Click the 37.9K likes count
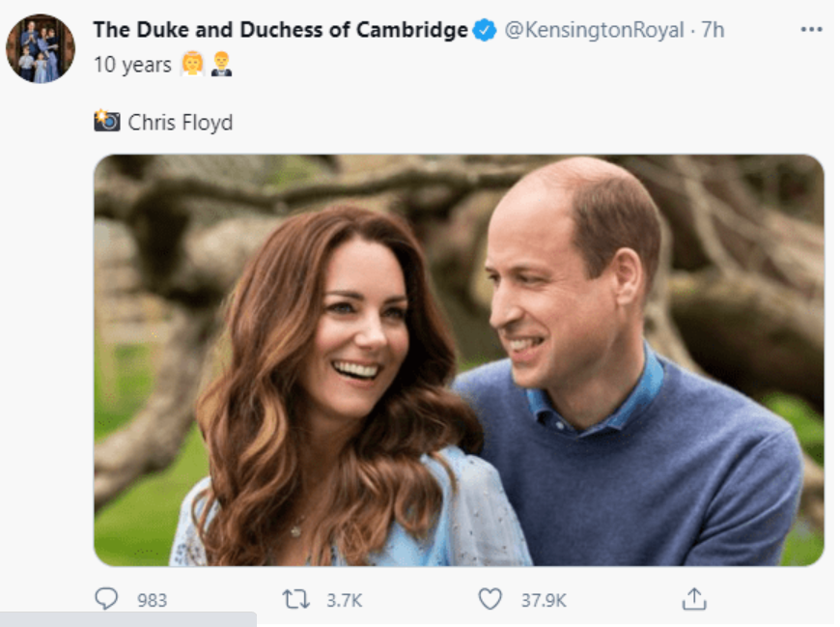Screen dimensions: 840x627 [544, 600]
